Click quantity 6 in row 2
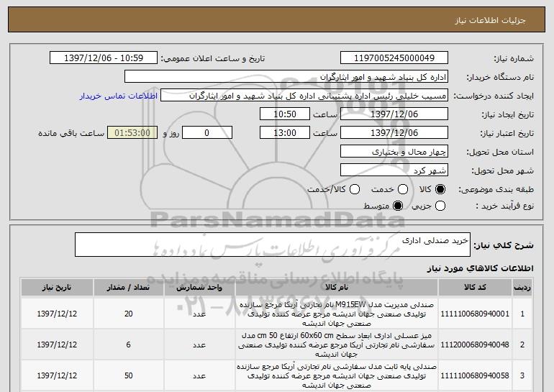The height and width of the screenshot is (392, 554). point(128,345)
